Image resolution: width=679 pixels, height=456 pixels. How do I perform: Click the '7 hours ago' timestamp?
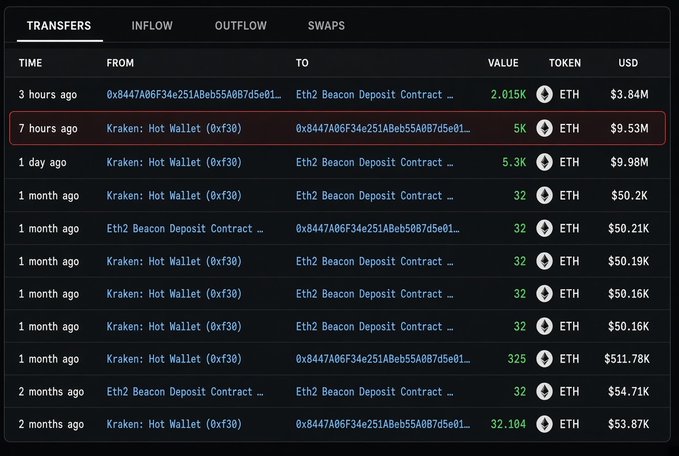tap(48, 128)
